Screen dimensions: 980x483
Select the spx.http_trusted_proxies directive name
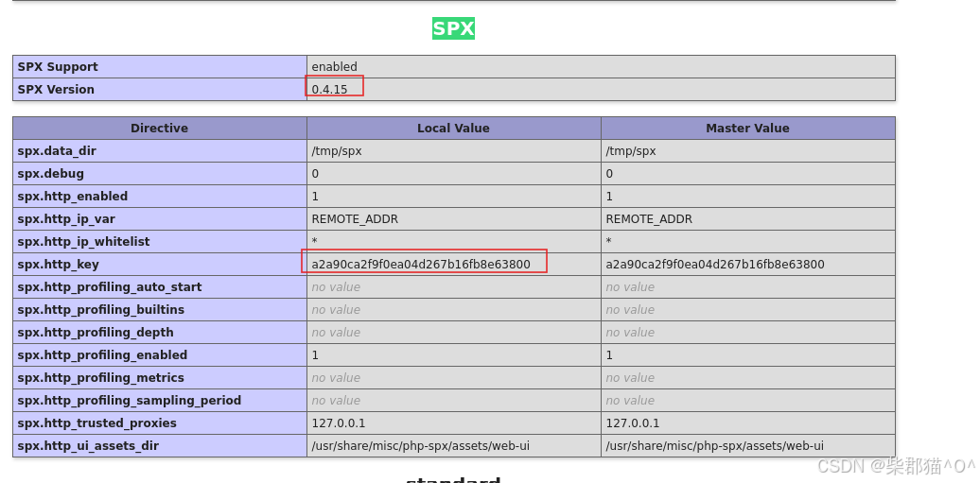(96, 423)
